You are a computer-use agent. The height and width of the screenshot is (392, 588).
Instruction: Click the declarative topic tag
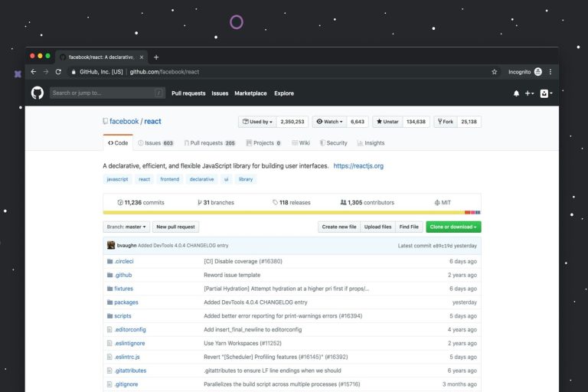pyautogui.click(x=202, y=179)
